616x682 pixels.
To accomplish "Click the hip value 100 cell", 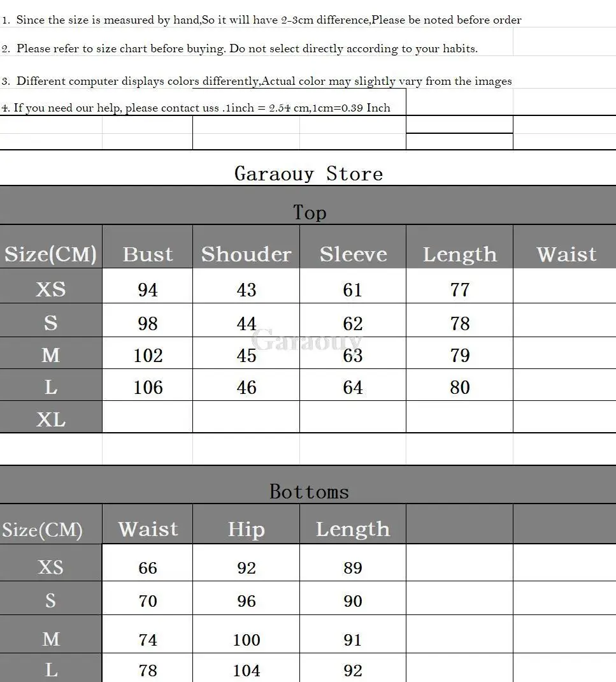I will (246, 639).
